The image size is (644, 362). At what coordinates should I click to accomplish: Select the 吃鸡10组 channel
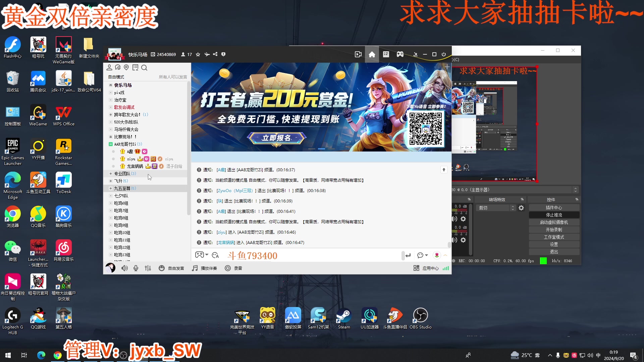[122, 233]
